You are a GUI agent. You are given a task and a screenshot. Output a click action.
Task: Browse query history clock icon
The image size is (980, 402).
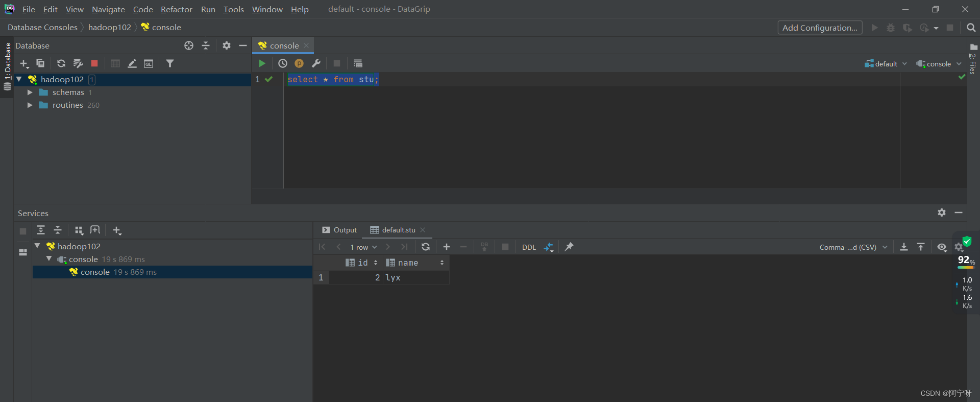(x=283, y=63)
